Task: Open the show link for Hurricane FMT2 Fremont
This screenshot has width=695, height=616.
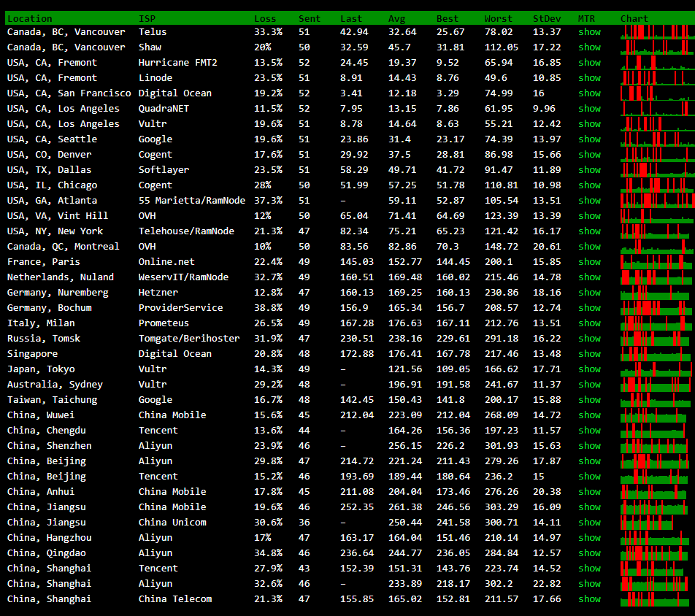Action: point(589,63)
